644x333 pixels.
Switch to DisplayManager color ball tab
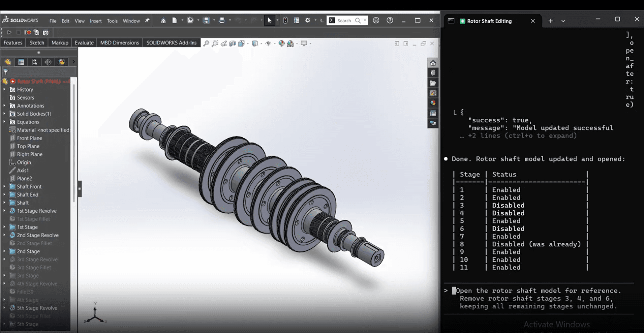[x=61, y=62]
